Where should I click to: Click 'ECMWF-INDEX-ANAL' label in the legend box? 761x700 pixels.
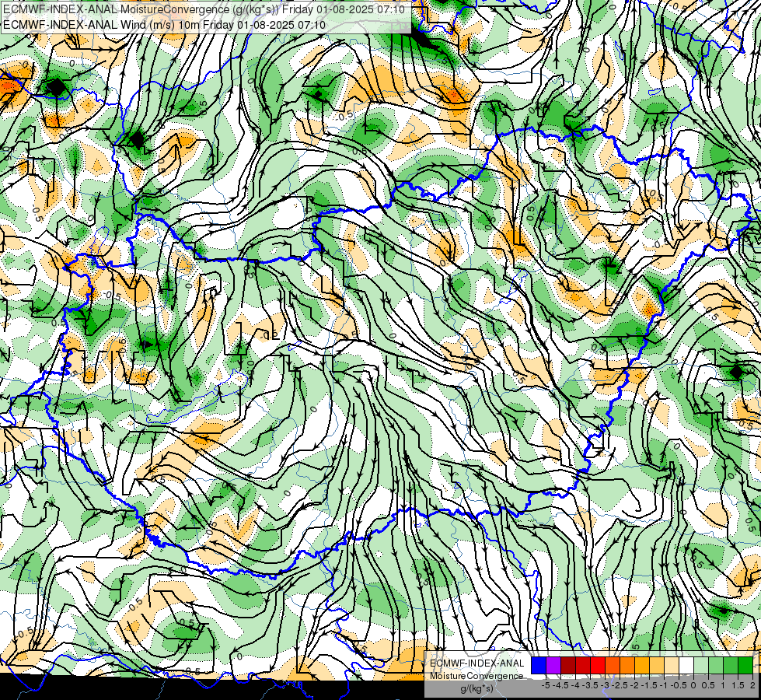(x=477, y=663)
